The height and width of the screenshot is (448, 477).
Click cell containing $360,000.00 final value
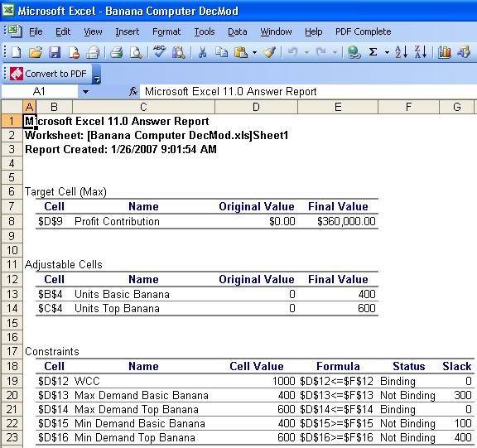click(x=338, y=221)
